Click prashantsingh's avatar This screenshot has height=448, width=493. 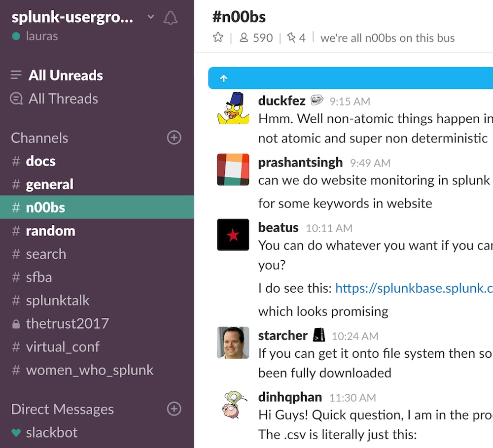point(233,170)
